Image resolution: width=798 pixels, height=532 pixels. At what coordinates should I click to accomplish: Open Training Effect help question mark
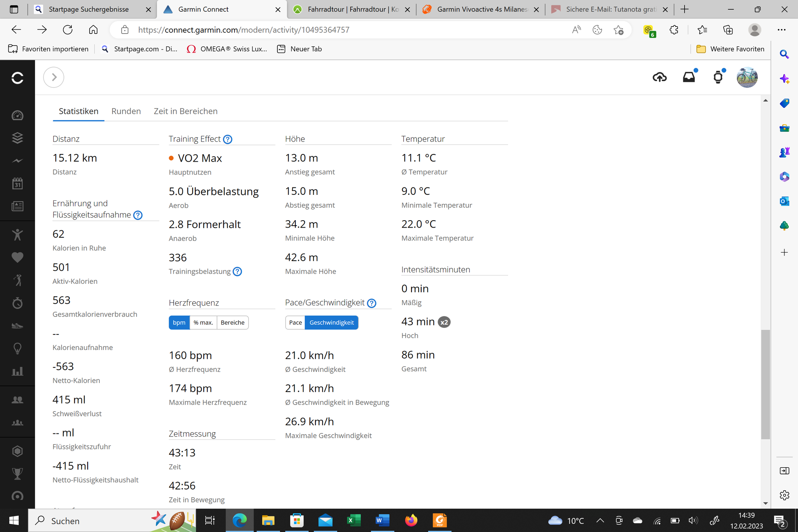(228, 139)
